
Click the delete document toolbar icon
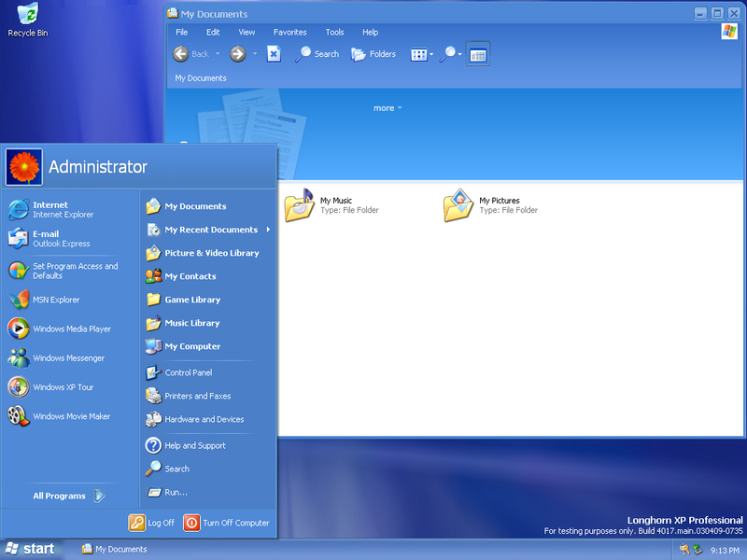pos(274,54)
